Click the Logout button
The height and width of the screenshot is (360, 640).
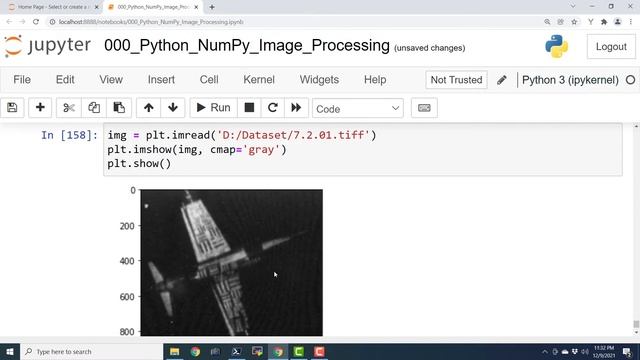click(x=611, y=47)
